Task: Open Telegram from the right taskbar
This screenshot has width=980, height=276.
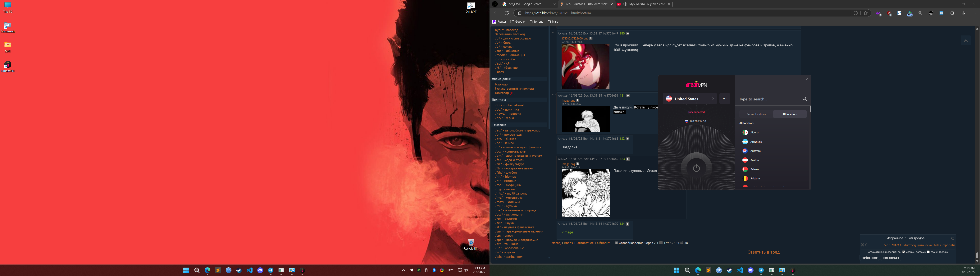Action: [x=761, y=270]
